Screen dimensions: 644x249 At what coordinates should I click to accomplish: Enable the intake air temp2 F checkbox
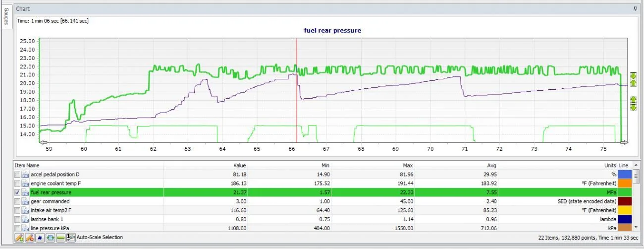(x=18, y=210)
